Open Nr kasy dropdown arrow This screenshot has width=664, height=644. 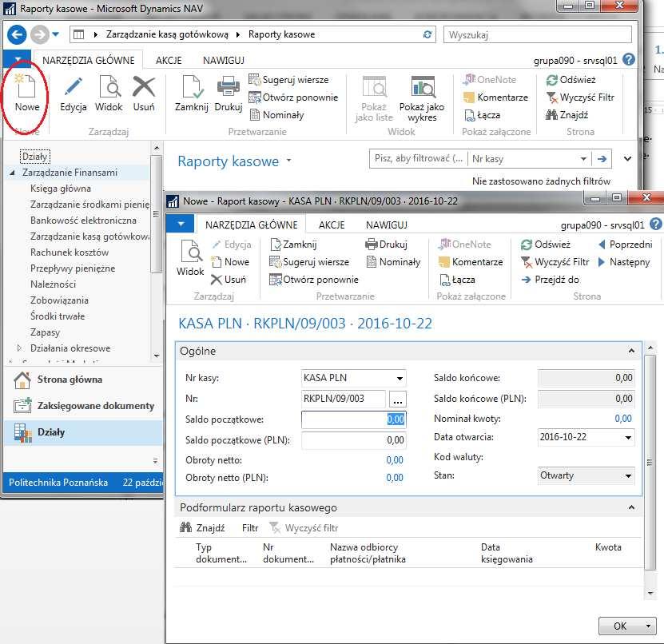click(x=400, y=378)
